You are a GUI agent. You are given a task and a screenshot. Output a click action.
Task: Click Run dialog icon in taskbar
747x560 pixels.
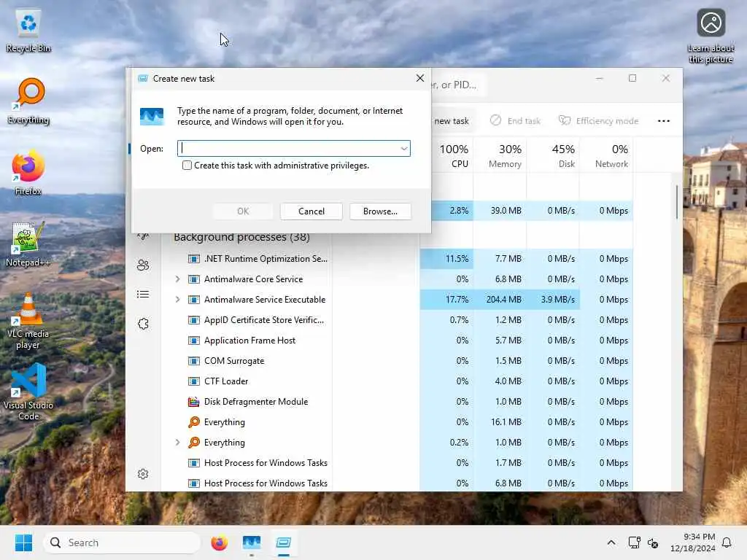284,542
